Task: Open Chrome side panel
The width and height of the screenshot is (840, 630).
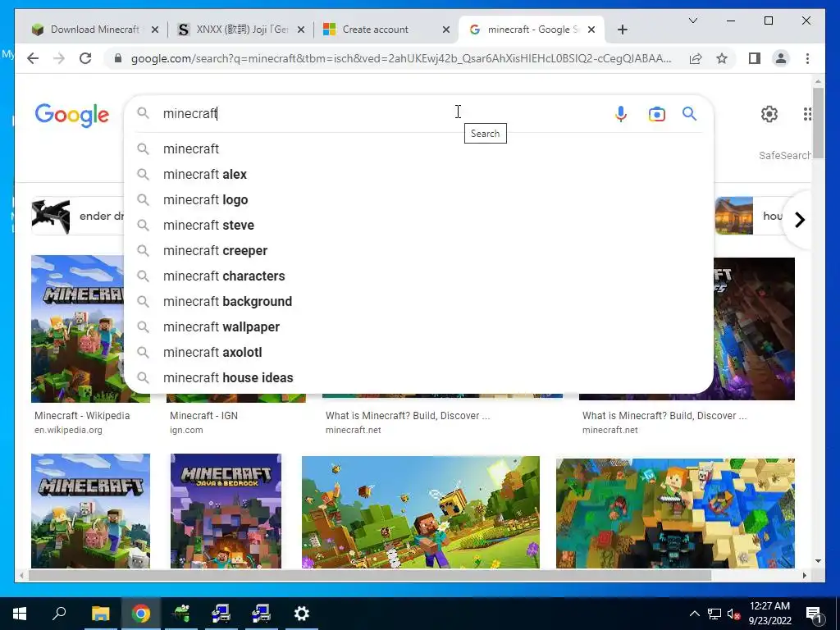Action: (755, 58)
